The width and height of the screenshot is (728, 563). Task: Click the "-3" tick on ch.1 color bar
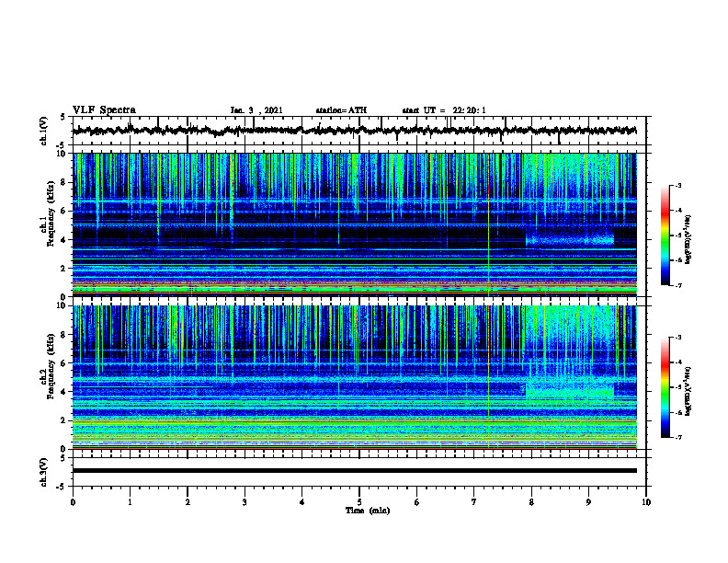(678, 186)
